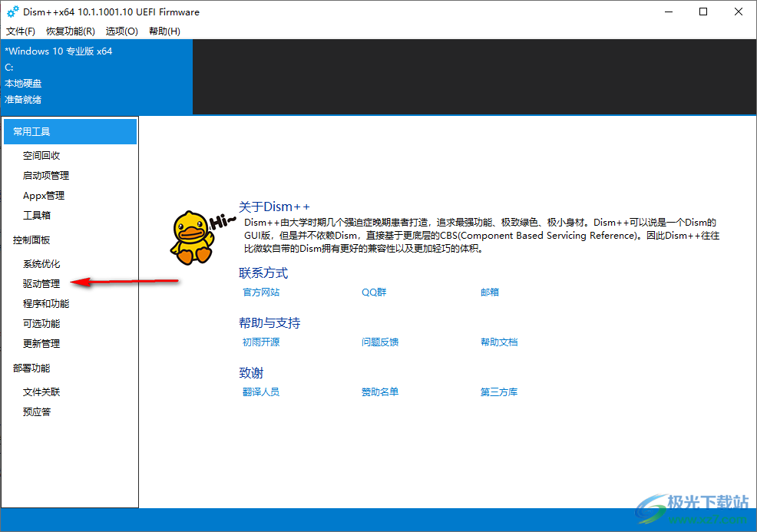Open the 文件(F) menu

[20, 31]
